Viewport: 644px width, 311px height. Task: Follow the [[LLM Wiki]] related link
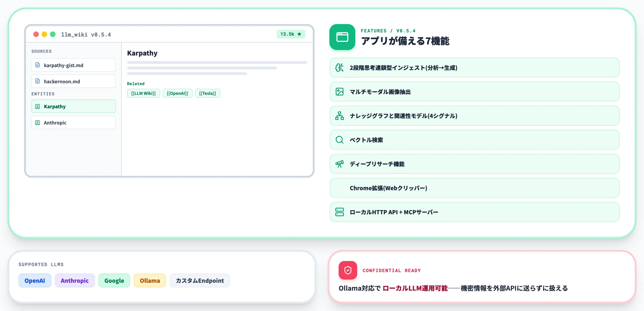[143, 93]
